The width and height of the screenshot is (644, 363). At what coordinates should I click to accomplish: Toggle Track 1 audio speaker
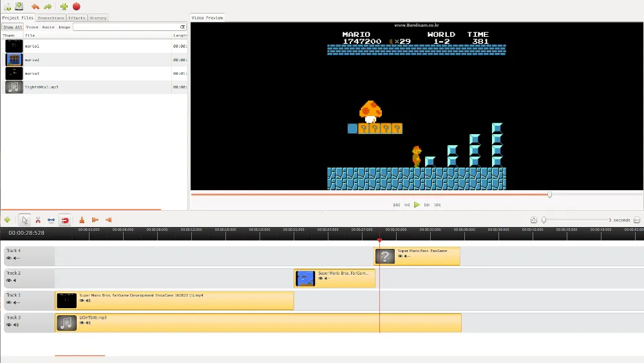point(17,302)
